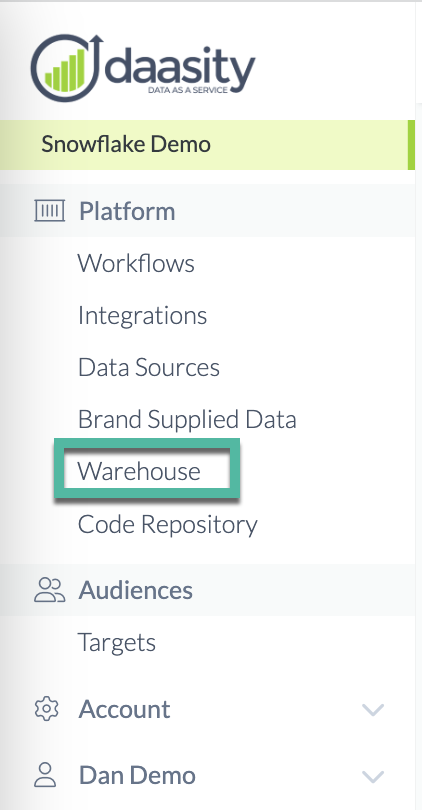Expand the Dan Demo menu chevron

(x=373, y=776)
